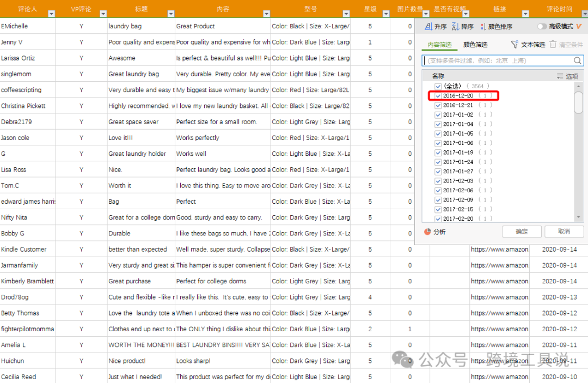Image resolution: width=588 pixels, height=383 pixels.
Task: Open Amazon link in Kindle Customer row
Action: click(500, 249)
